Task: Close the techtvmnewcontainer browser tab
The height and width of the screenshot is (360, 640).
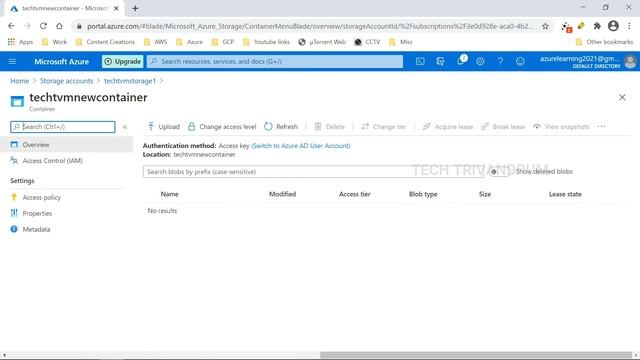Action: point(116,8)
